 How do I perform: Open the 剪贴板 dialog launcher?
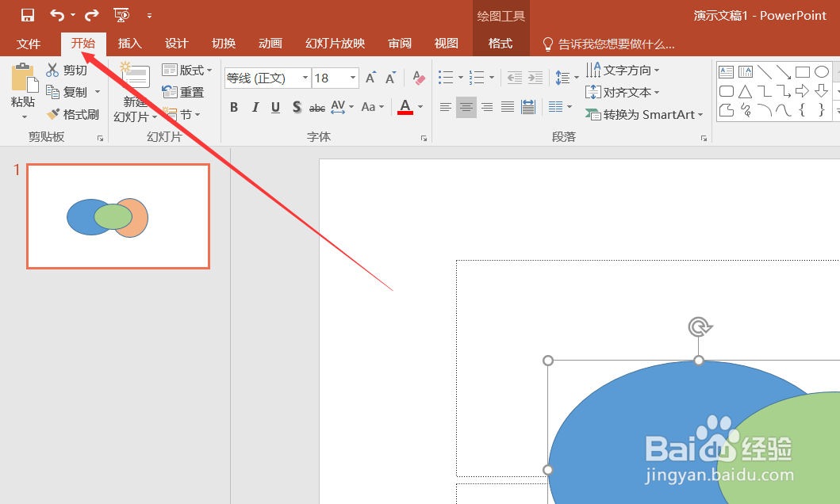point(100,138)
